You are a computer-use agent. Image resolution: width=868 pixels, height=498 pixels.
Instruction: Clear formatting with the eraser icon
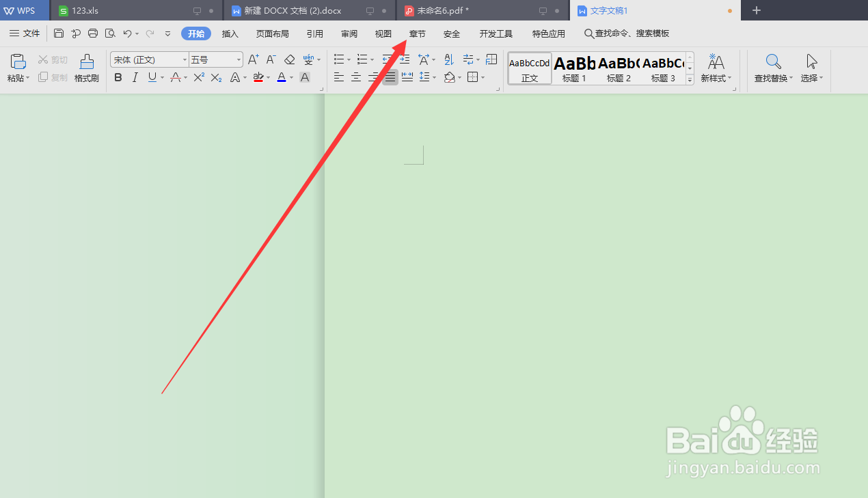289,60
